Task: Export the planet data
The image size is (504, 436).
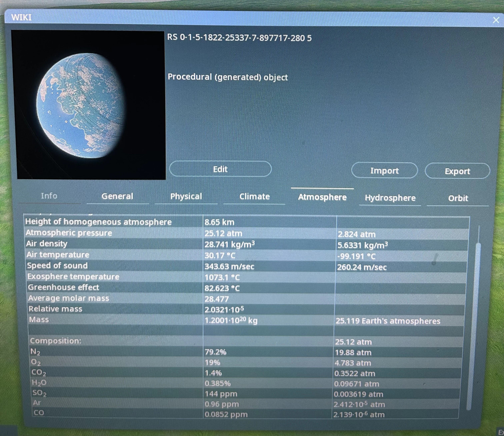Action: pos(457,171)
